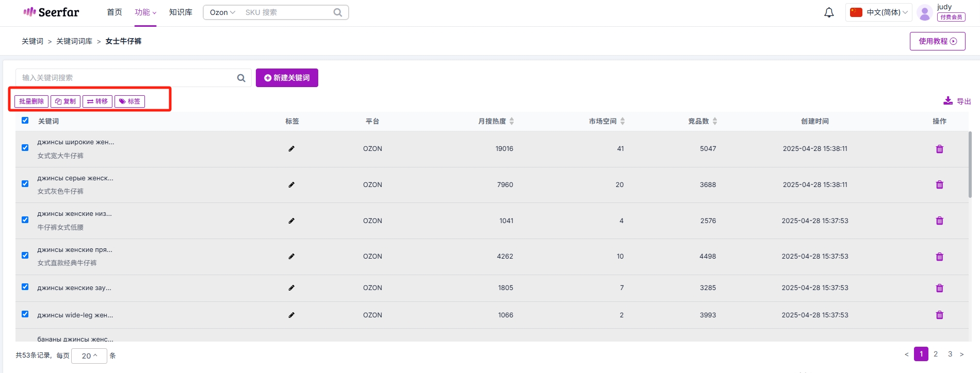Toggle the select-all header checkbox
The image size is (980, 373).
tap(25, 121)
